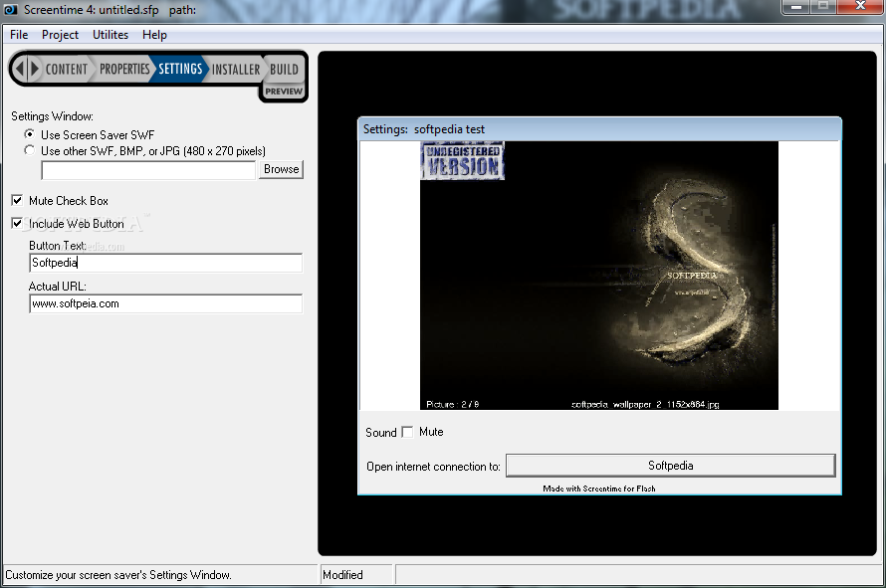Go to the Installer tab
The image size is (886, 588).
click(236, 69)
